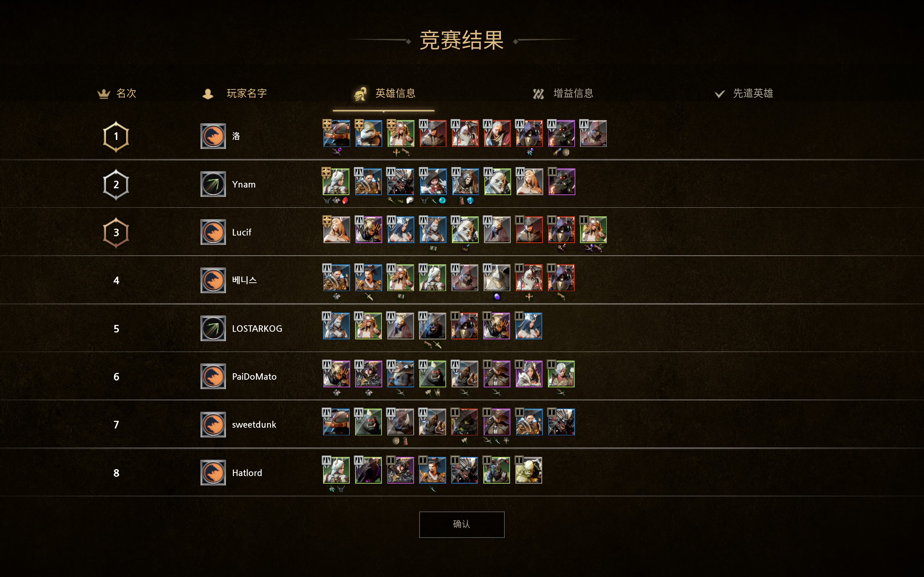Click the checkmark icon beside 先遣英雄

(x=720, y=94)
